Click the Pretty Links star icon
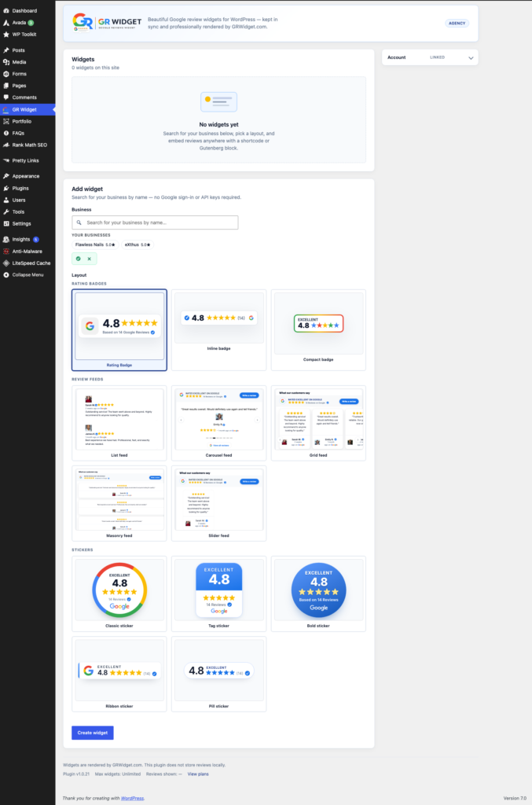 coord(6,160)
